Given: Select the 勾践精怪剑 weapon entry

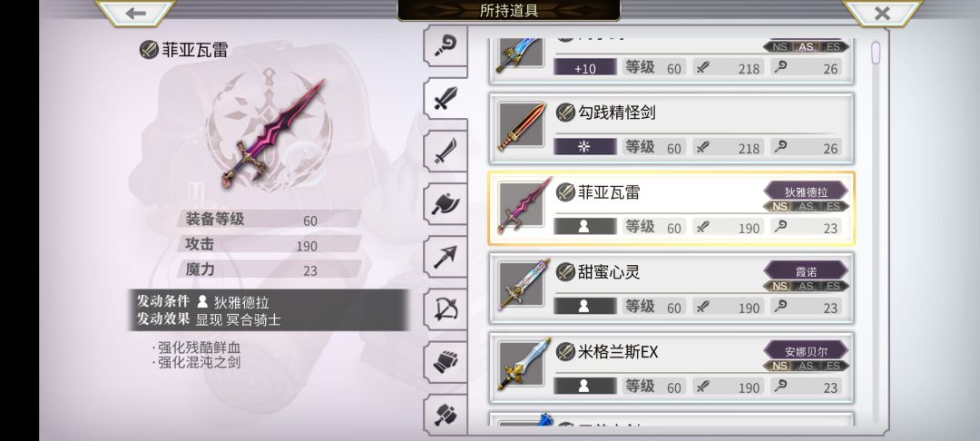Looking at the screenshot, I should pos(671,129).
